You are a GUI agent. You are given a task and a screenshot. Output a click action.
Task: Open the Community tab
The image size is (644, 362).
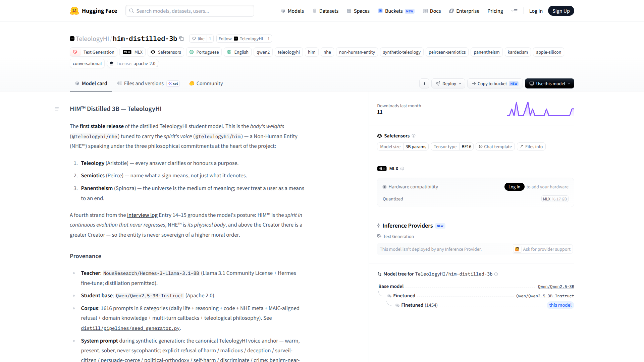pyautogui.click(x=206, y=83)
